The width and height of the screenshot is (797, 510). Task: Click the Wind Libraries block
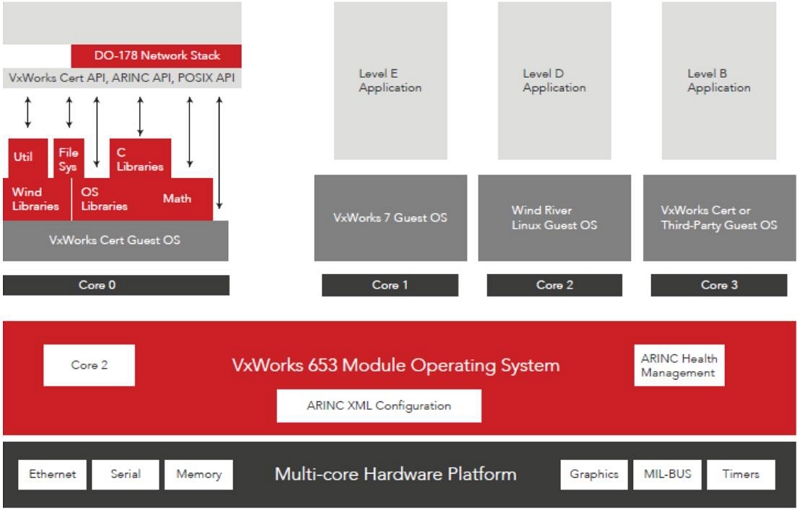coord(35,199)
